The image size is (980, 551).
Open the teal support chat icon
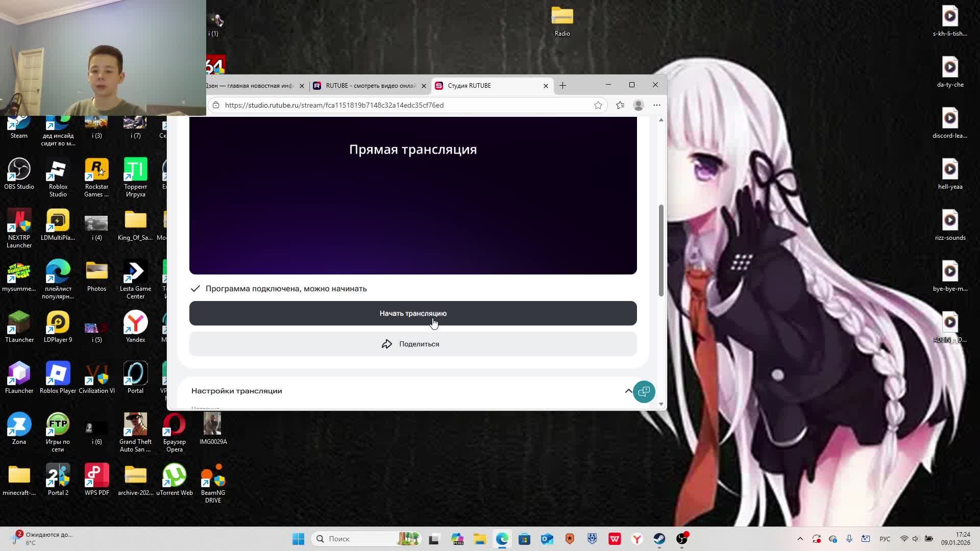(644, 392)
